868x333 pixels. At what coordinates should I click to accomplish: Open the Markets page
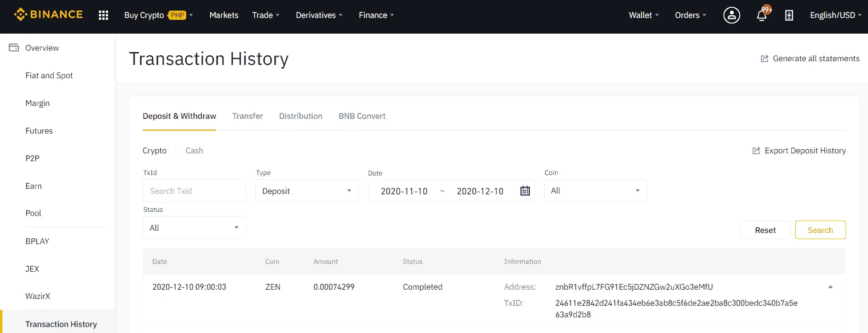point(224,15)
